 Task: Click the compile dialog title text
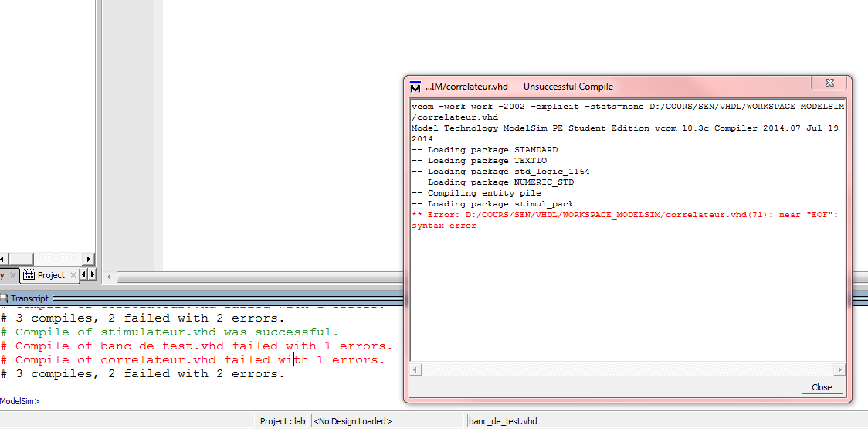point(519,87)
